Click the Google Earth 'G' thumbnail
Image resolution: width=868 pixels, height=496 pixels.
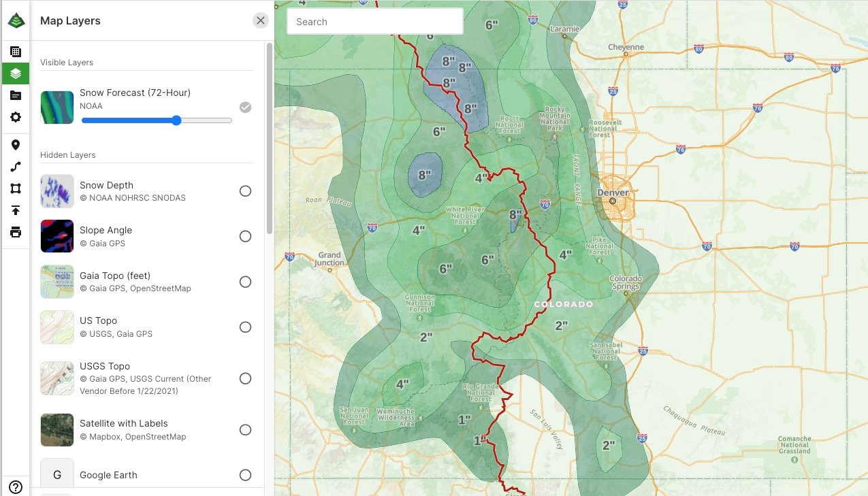[57, 473]
